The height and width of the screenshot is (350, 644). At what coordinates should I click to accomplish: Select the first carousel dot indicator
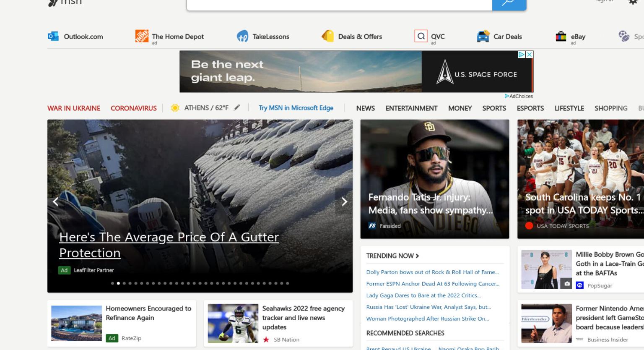pos(112,283)
